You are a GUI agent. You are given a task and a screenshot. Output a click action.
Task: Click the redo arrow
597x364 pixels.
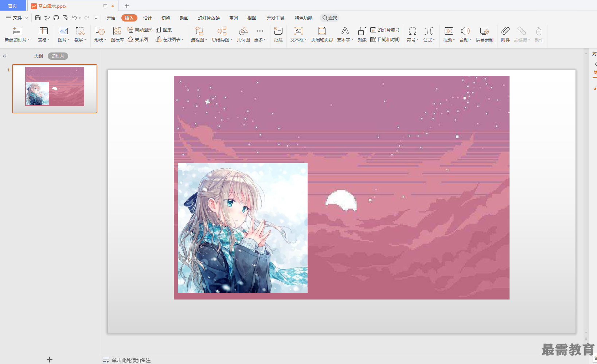[x=86, y=17]
